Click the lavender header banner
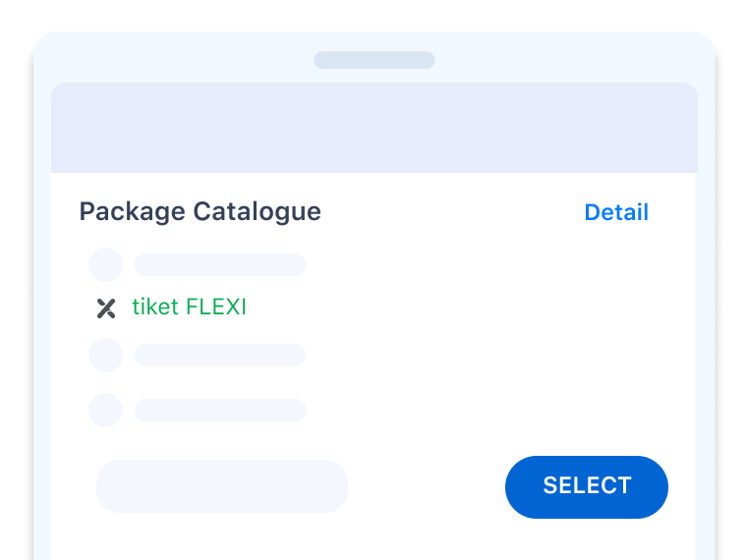The height and width of the screenshot is (560, 747). coord(373,128)
